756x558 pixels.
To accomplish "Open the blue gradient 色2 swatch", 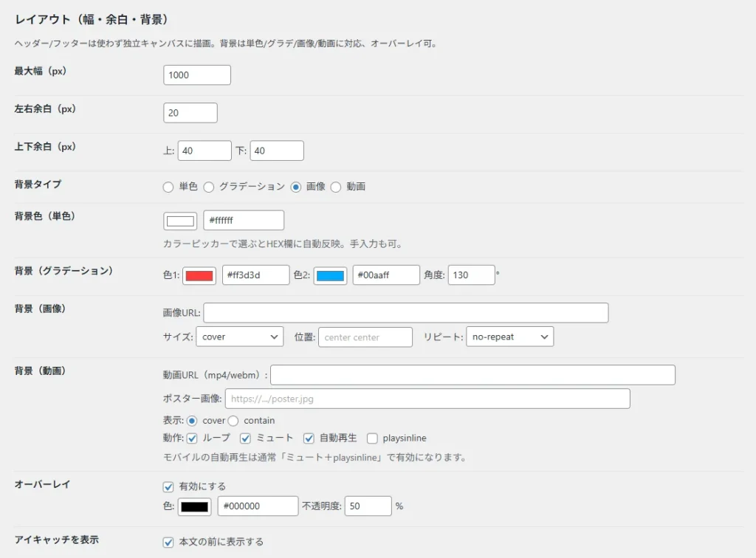I will 330,275.
